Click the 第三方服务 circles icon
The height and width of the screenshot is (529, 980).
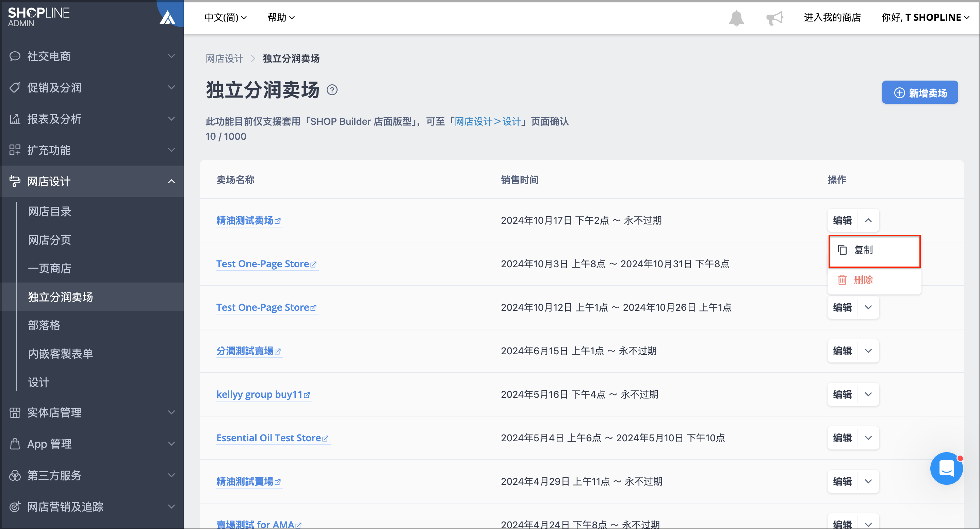click(x=15, y=475)
